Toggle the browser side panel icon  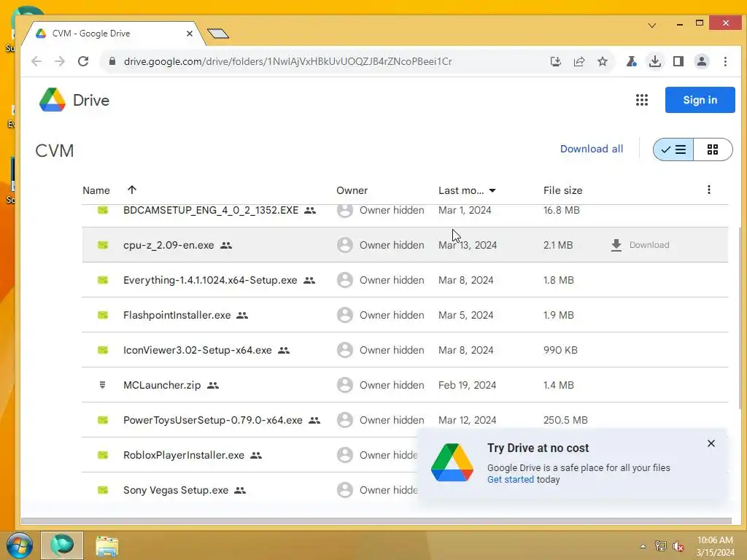[x=678, y=61]
